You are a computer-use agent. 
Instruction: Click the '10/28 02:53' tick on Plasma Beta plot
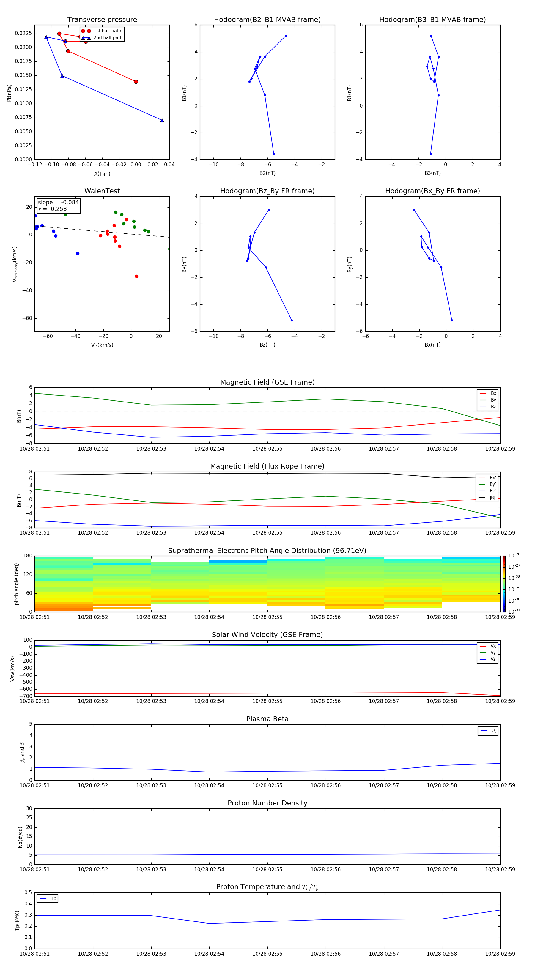tap(151, 785)
